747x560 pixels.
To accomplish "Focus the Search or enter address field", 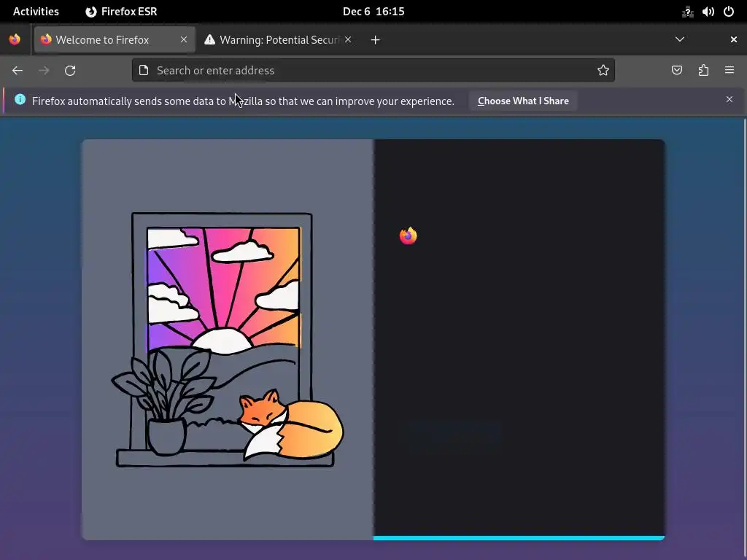I will [373, 71].
